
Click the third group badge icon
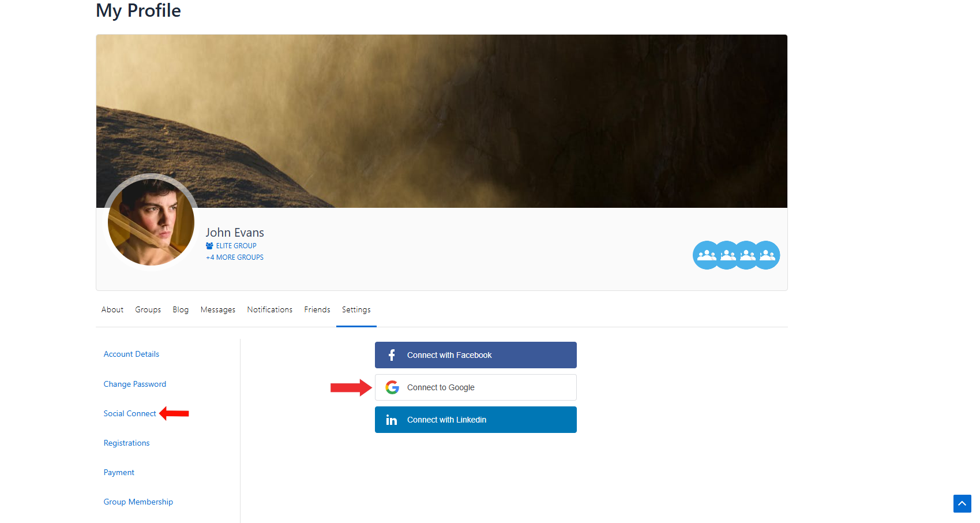point(747,255)
